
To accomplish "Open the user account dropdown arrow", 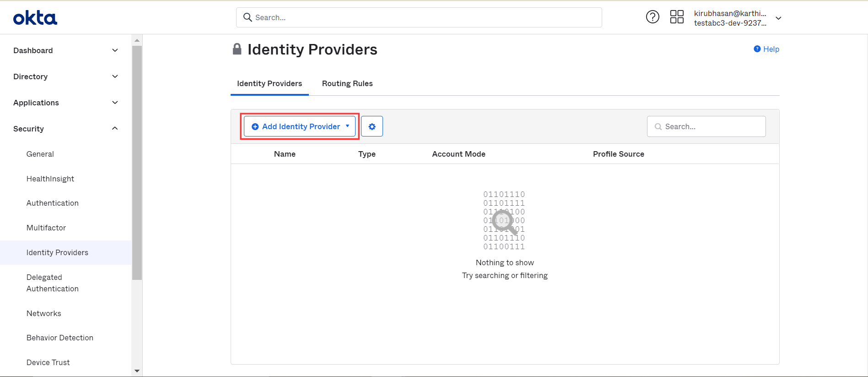I will 778,18.
